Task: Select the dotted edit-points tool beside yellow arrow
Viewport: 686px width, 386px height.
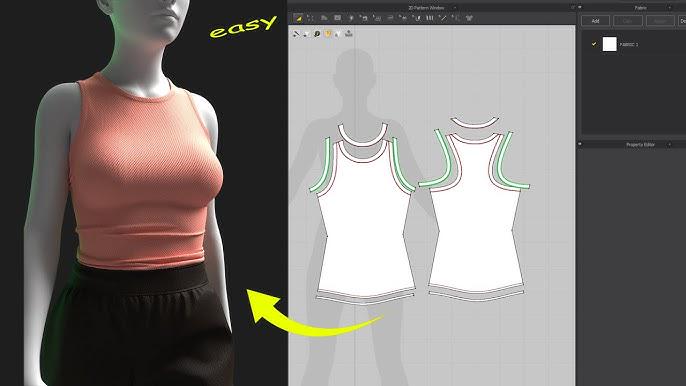Action: point(310,18)
